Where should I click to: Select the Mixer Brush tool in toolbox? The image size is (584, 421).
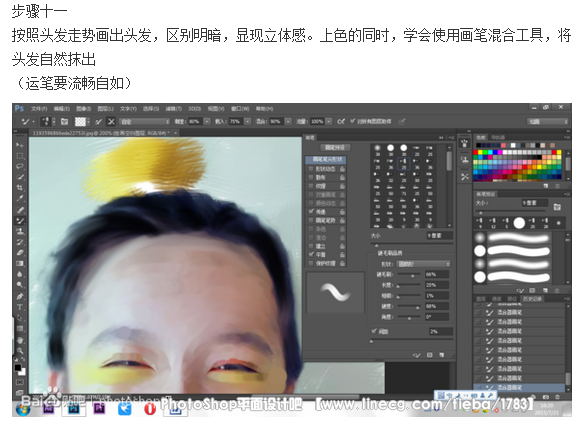click(x=20, y=221)
